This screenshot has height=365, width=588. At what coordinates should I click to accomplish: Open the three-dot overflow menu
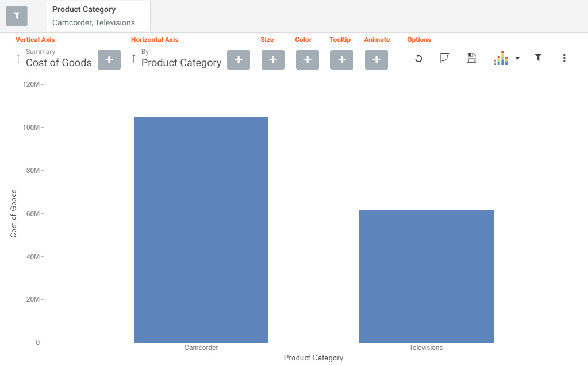click(564, 58)
